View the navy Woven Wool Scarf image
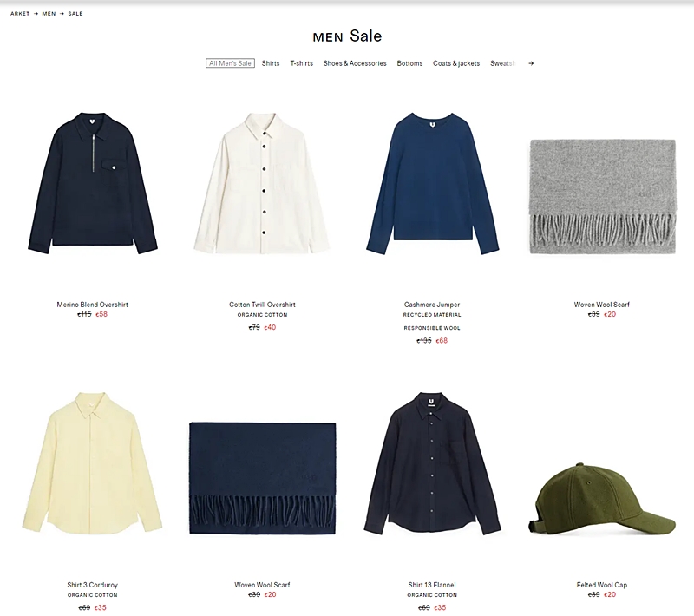The width and height of the screenshot is (694, 616). 263,478
